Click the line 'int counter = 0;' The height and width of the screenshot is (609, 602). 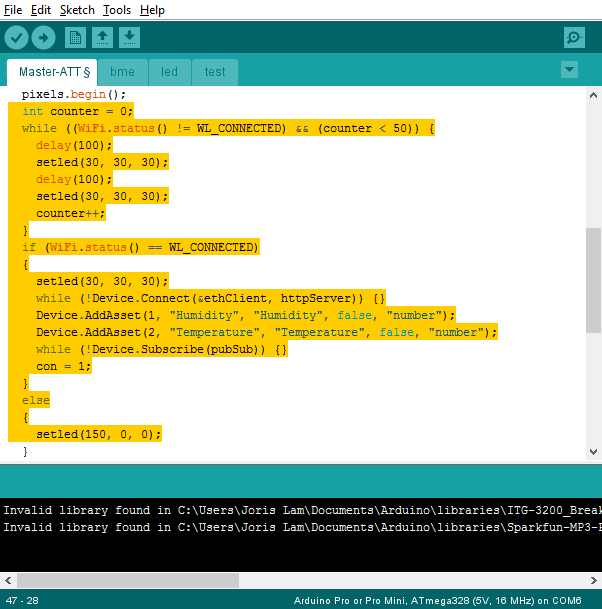tap(78, 111)
